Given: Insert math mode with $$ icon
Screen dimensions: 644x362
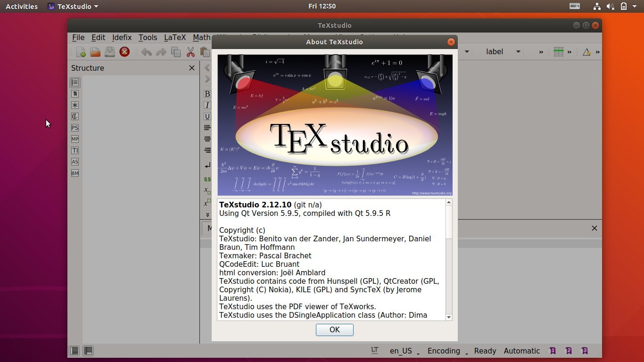Looking at the screenshot, I should pyautogui.click(x=207, y=179).
